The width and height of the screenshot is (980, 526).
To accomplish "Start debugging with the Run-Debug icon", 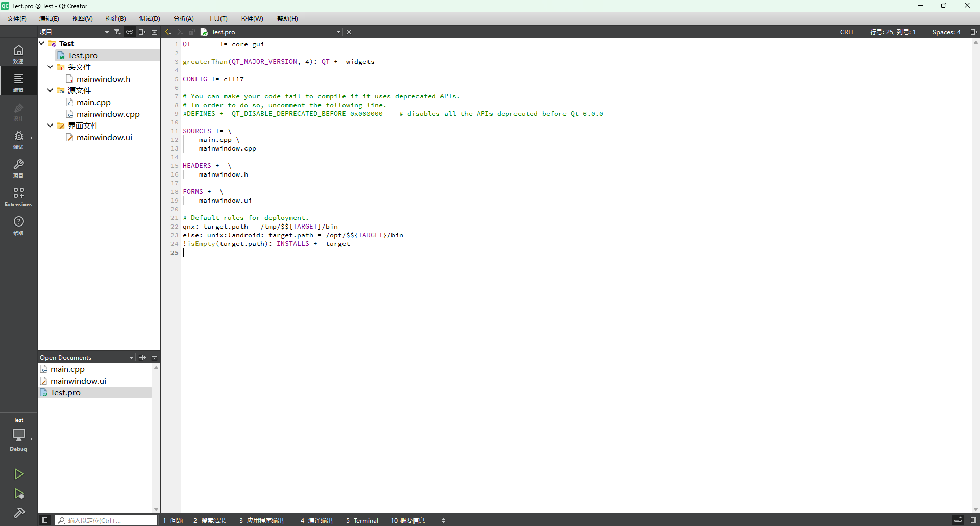I will [19, 493].
